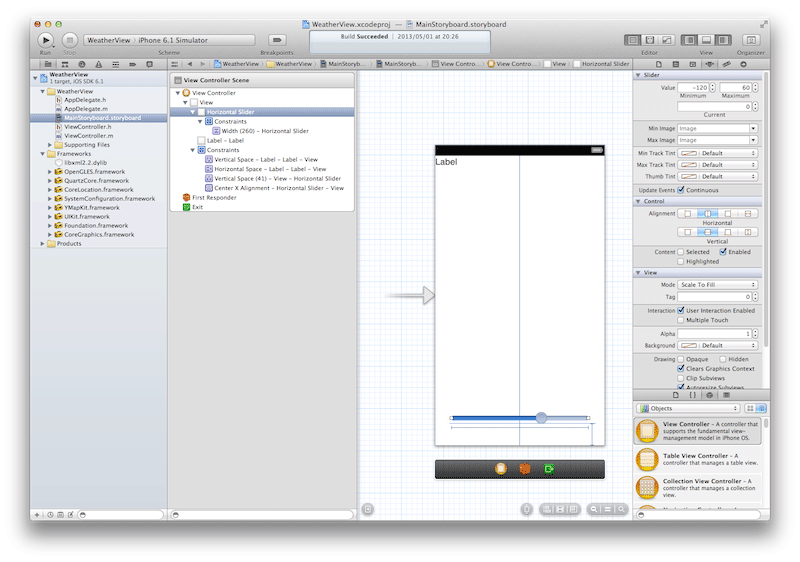Click the Alpha input field
Viewport: 800px width, 562px height.
(x=714, y=334)
